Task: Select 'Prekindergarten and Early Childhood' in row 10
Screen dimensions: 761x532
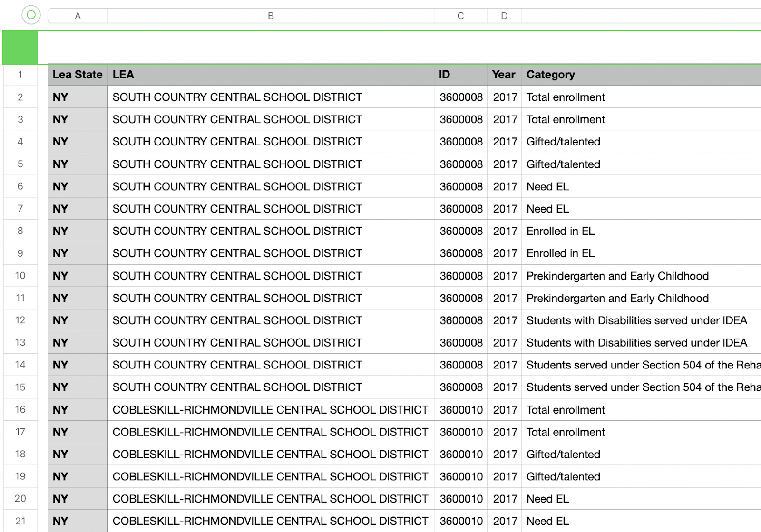Action: [x=641, y=276]
